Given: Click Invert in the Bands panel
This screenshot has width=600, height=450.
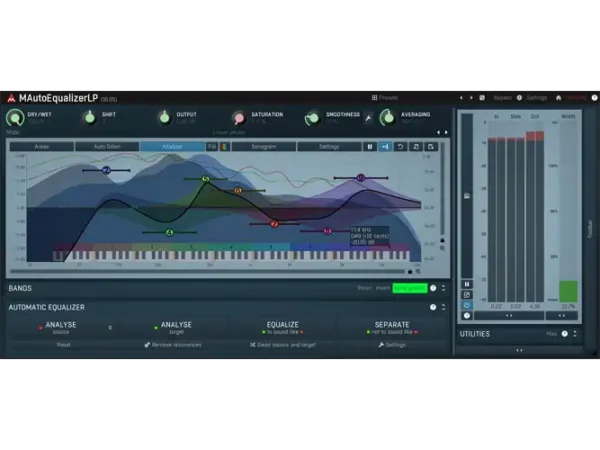Looking at the screenshot, I should 383,288.
